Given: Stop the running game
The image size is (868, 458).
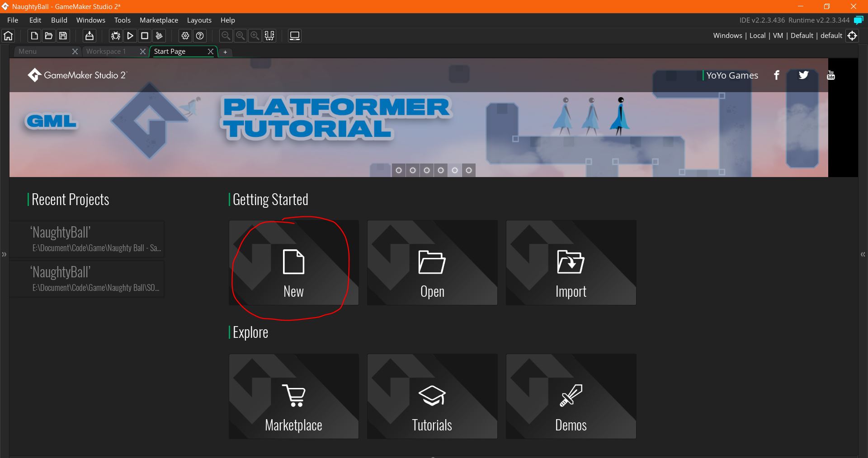Looking at the screenshot, I should pyautogui.click(x=144, y=36).
